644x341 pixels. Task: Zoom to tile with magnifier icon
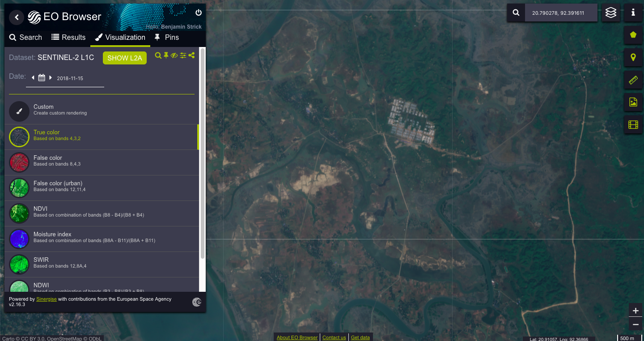tap(158, 55)
